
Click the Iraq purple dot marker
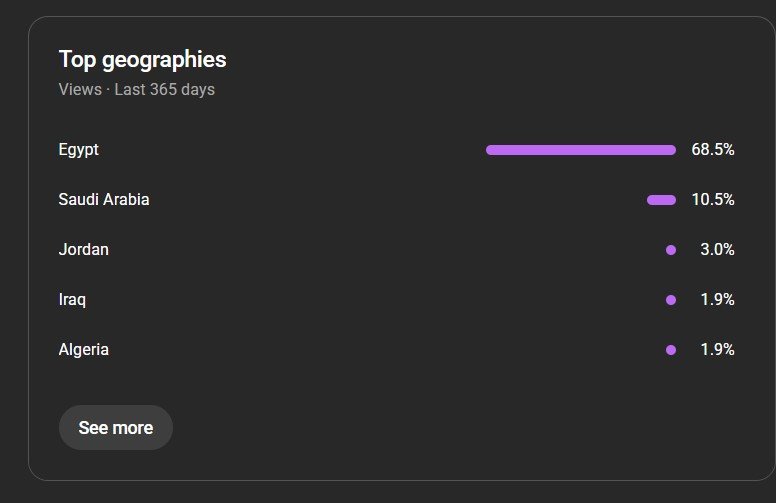click(670, 300)
